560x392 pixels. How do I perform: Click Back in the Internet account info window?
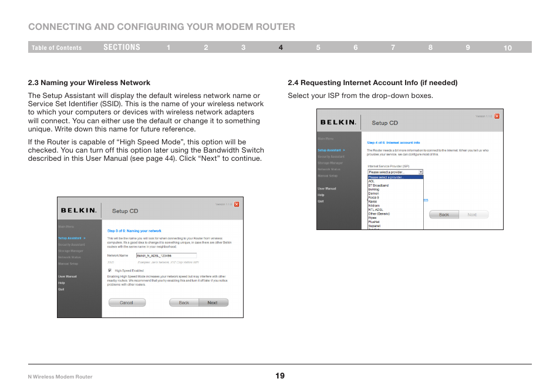tap(444, 215)
